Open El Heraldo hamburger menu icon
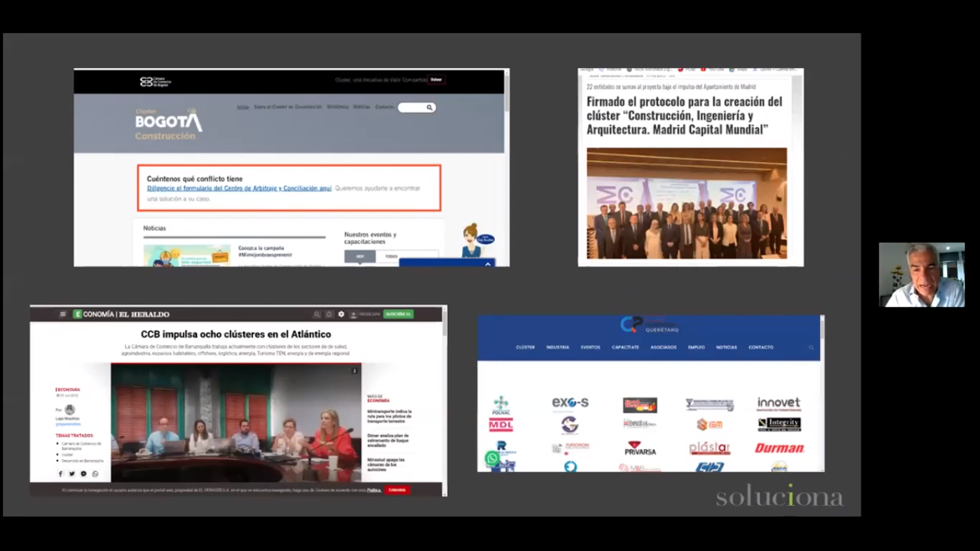This screenshot has width=980, height=551. click(x=63, y=314)
